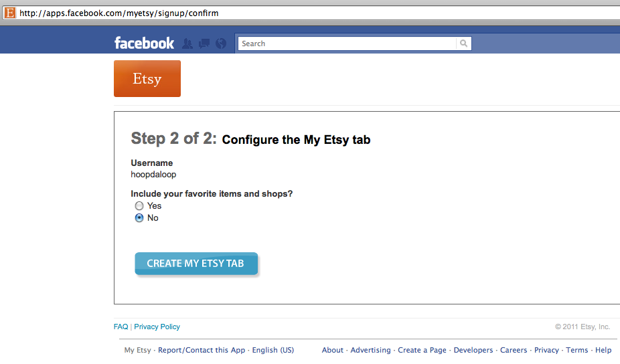This screenshot has height=364, width=620.
Task: Click the search magnifier button
Action: 463,43
